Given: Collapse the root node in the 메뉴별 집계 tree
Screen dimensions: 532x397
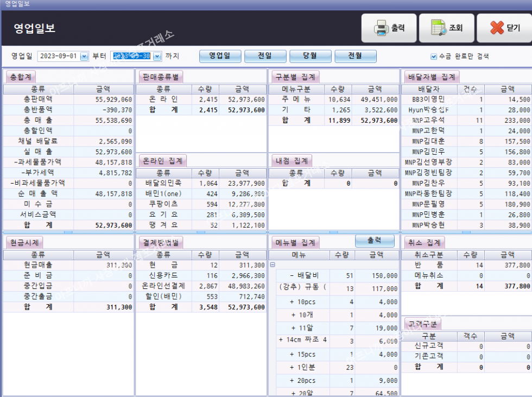Looking at the screenshot, I should coord(273,264).
